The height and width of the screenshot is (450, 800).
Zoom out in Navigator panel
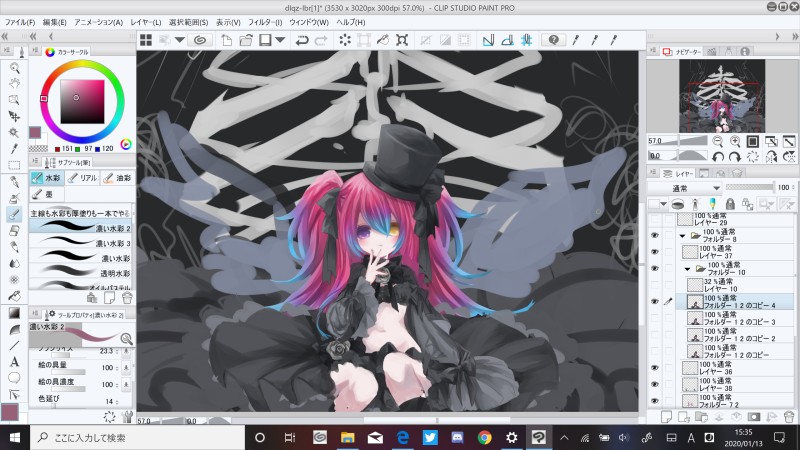(717, 141)
